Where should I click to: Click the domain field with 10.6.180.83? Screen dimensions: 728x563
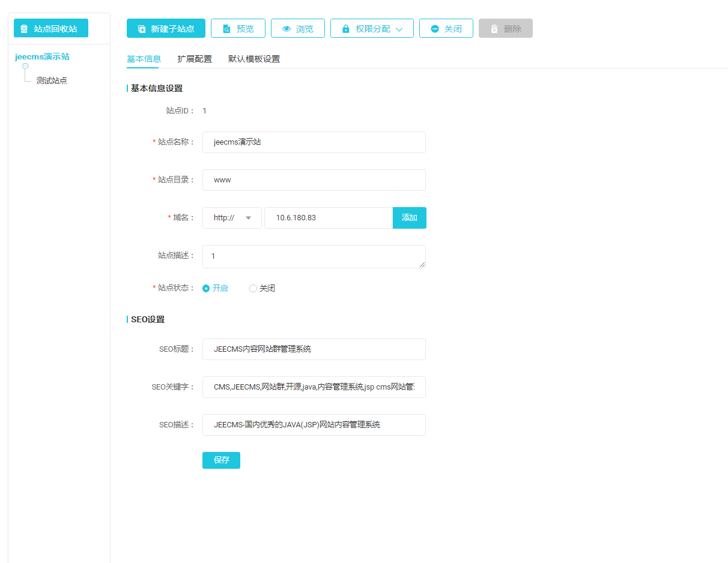click(x=329, y=218)
